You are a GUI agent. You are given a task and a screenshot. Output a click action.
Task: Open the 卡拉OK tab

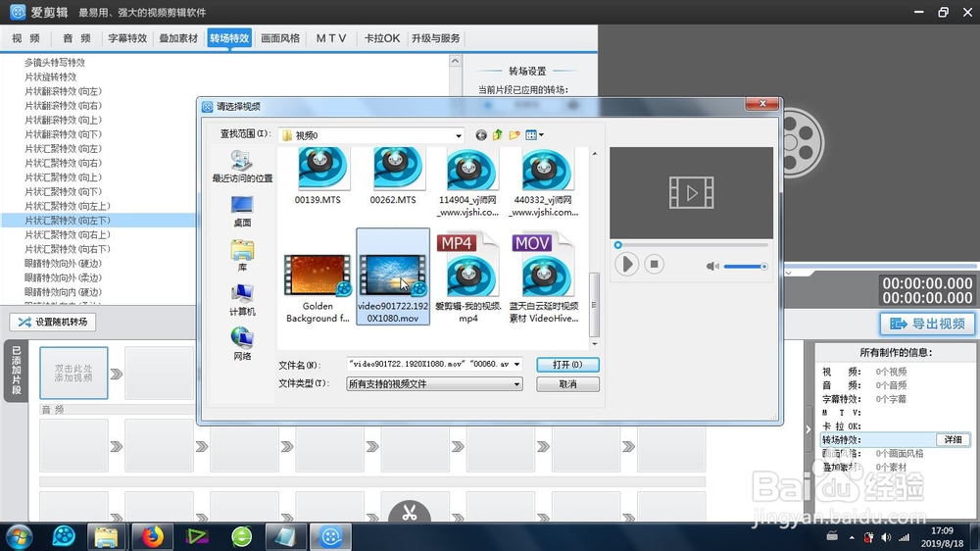pos(382,38)
